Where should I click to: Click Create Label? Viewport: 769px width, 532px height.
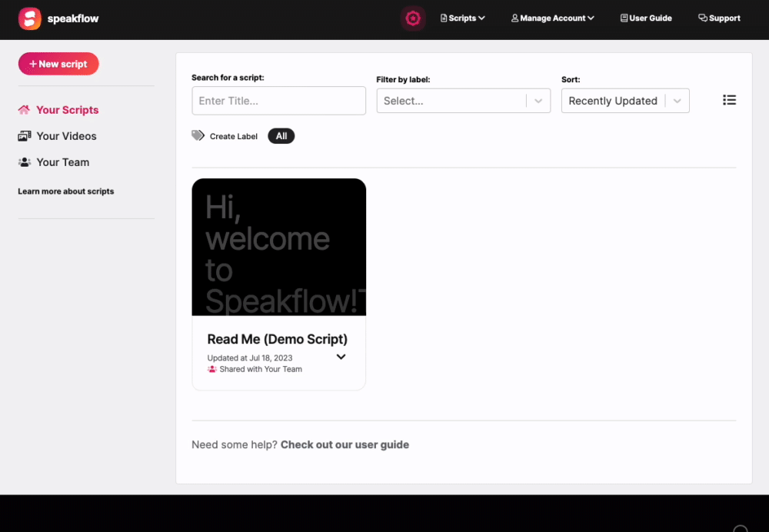coord(234,136)
